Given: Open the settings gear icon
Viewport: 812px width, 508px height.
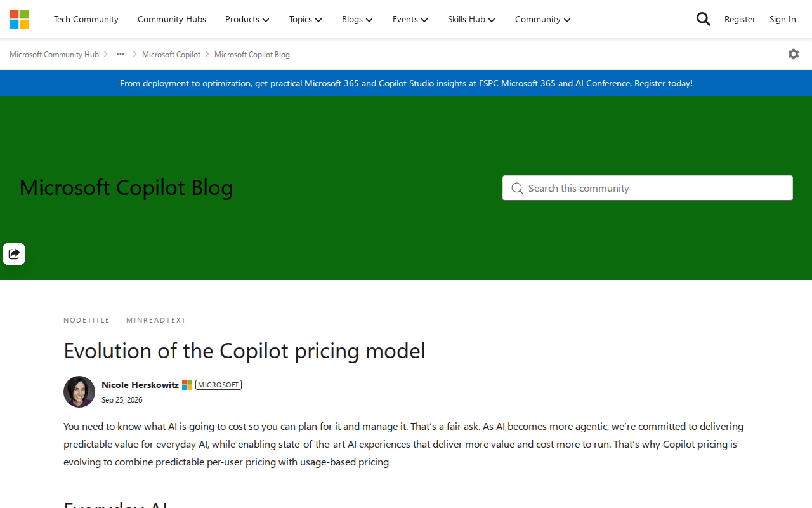Looking at the screenshot, I should tap(793, 54).
